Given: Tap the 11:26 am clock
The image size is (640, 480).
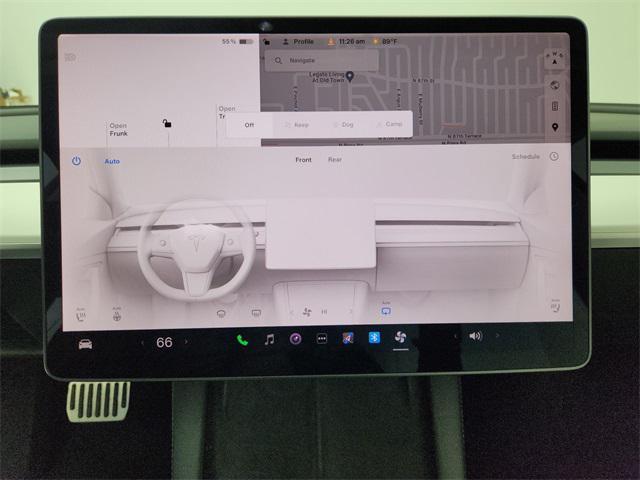Looking at the screenshot, I should 352,41.
